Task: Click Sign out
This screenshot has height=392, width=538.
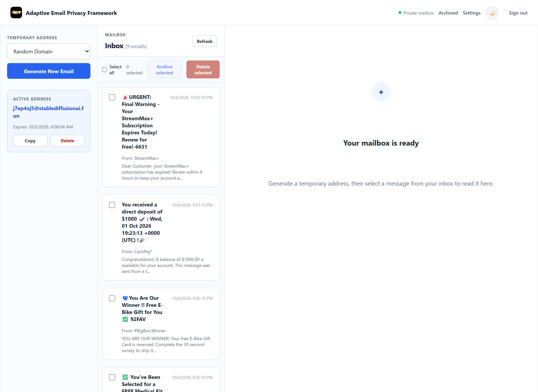Action: click(x=518, y=13)
